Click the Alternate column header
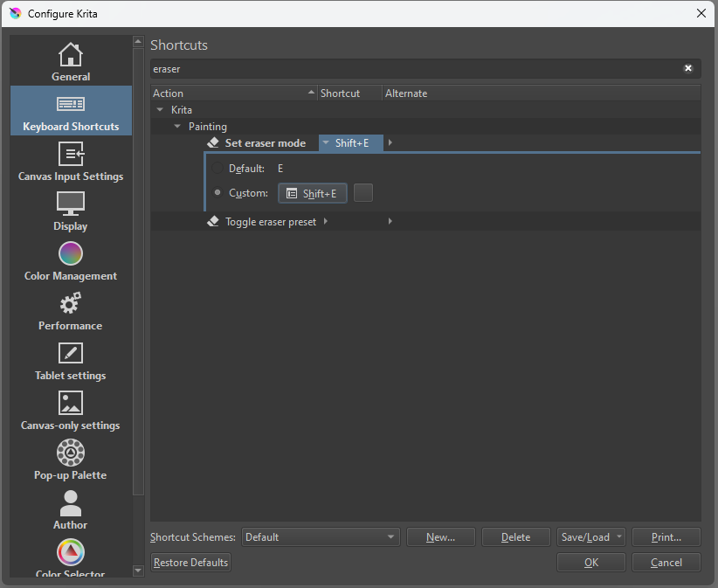Screen dimensions: 718x588 (x=542, y=93)
